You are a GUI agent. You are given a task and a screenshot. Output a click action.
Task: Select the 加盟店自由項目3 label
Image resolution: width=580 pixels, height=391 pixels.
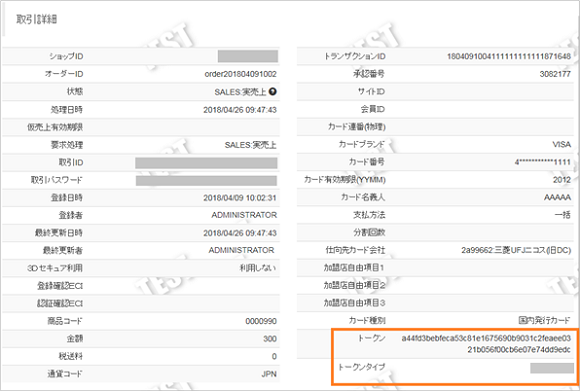coord(354,303)
